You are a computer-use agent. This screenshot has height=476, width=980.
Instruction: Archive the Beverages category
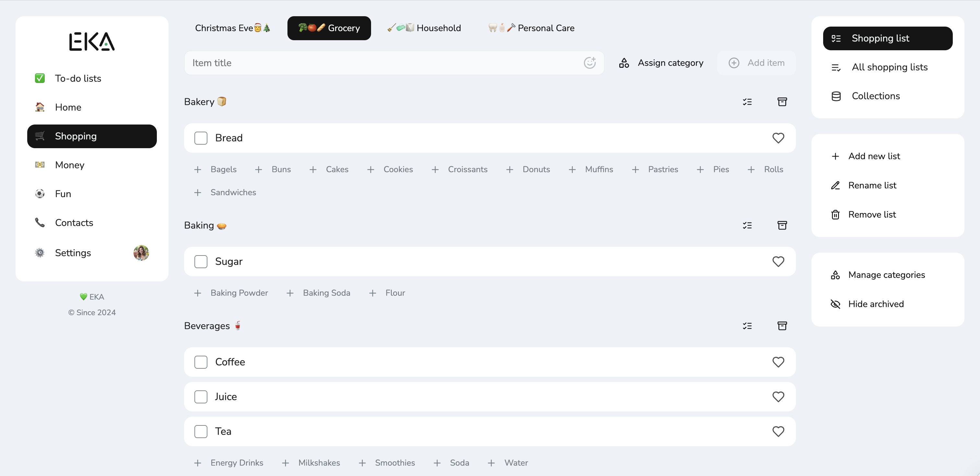pos(782,326)
